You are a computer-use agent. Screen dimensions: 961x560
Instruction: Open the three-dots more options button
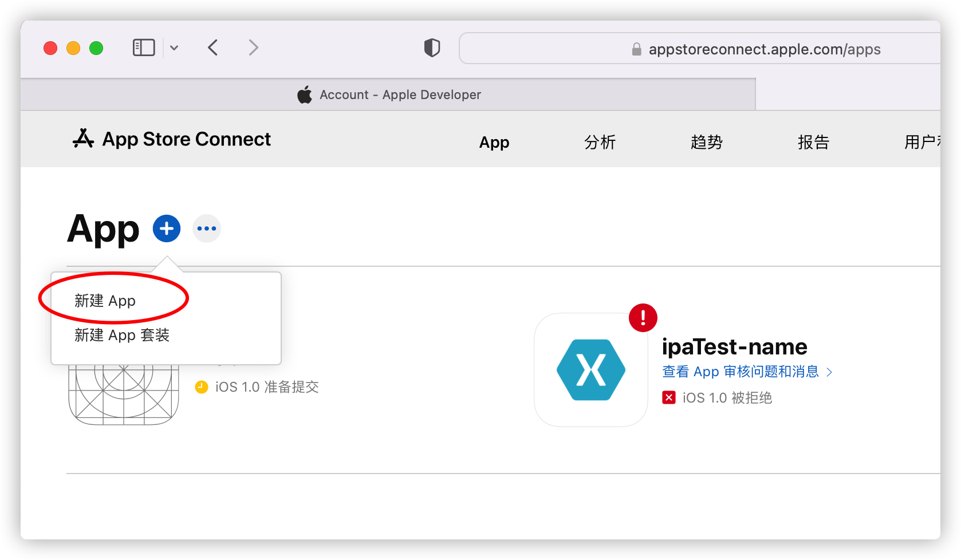tap(207, 228)
